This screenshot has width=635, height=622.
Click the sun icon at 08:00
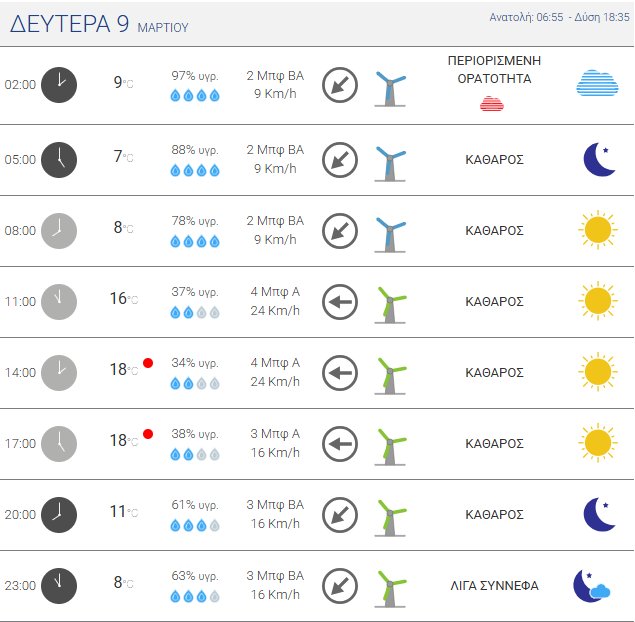point(597,230)
